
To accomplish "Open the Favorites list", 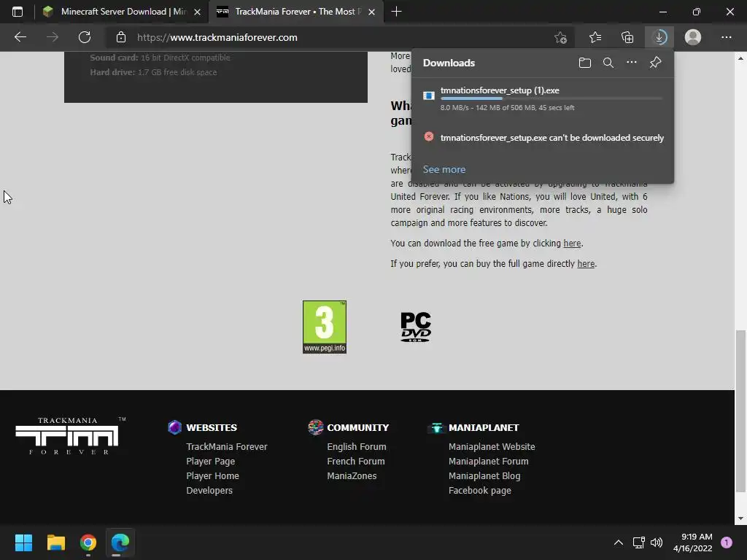I will 595,37.
